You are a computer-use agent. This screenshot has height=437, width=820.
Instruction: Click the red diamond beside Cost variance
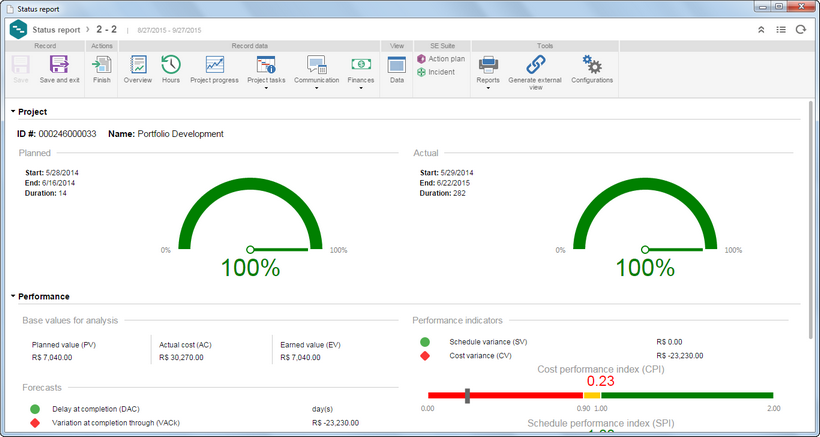(425, 356)
